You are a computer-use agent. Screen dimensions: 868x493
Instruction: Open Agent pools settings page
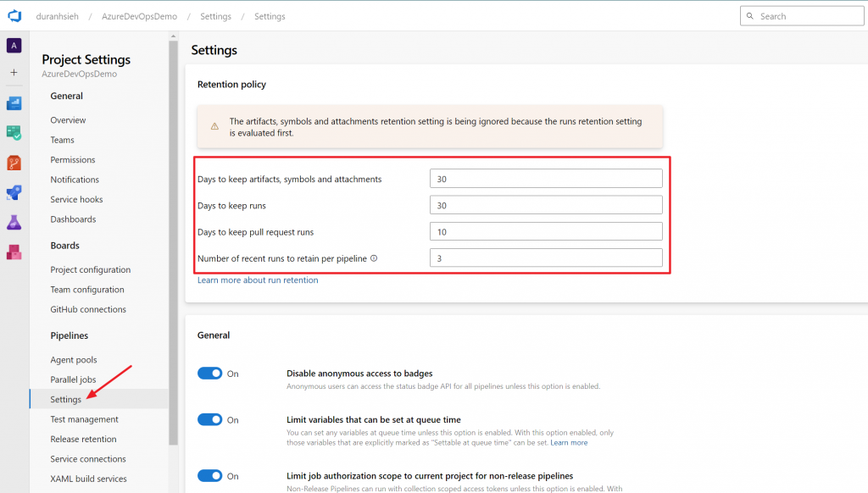[x=74, y=360]
